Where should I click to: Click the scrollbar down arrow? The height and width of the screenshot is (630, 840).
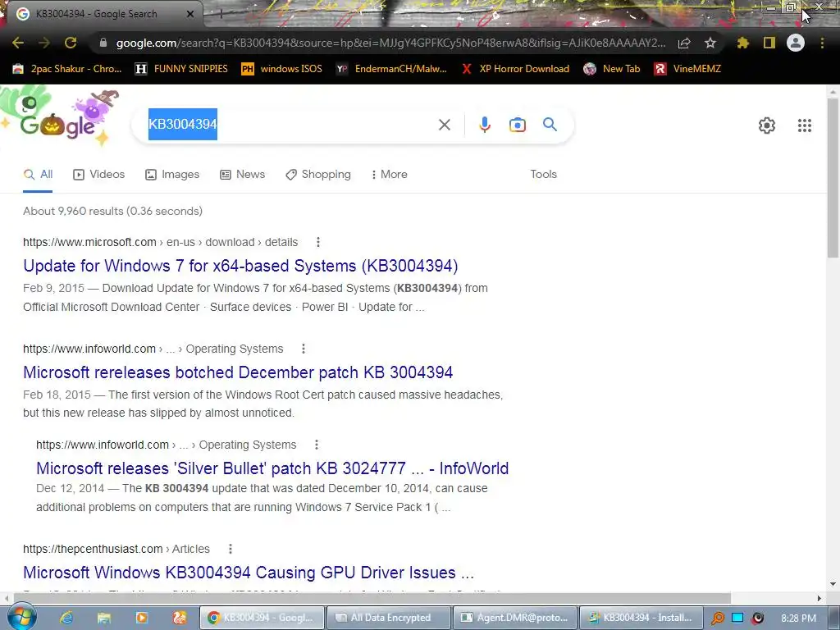coord(833,584)
